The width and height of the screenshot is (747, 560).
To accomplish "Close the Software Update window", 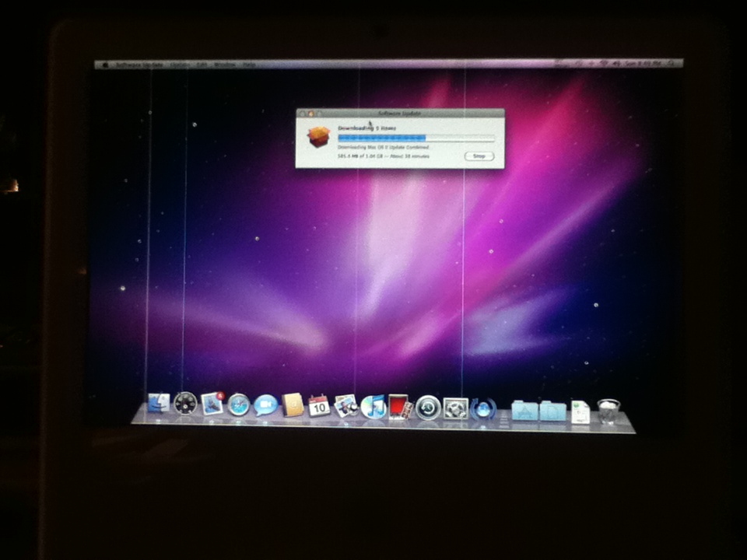I will [303, 114].
